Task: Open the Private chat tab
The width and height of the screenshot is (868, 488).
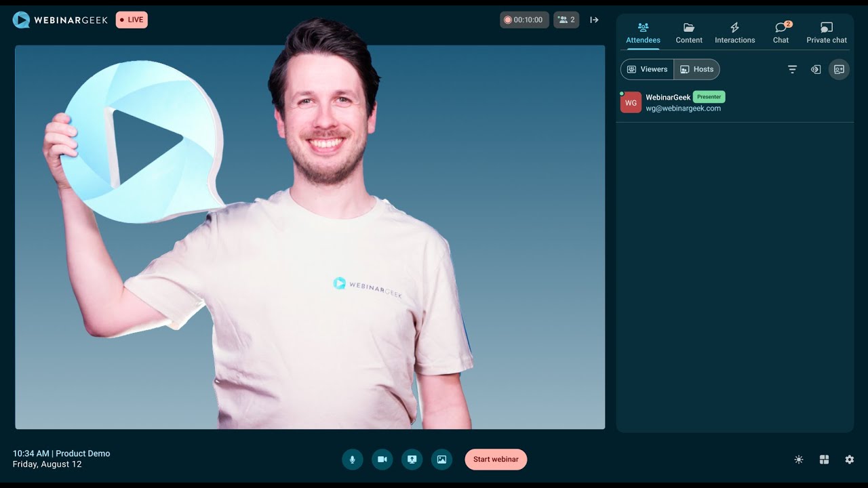Action: pyautogui.click(x=827, y=33)
